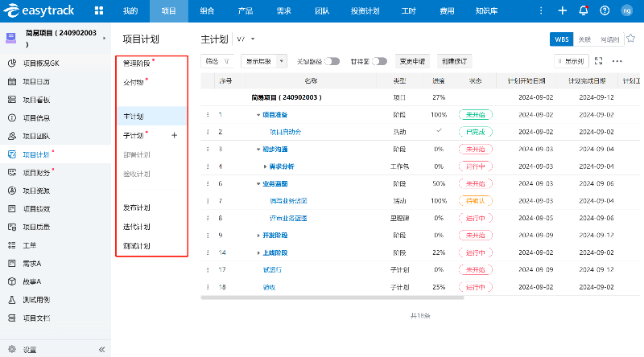This screenshot has width=644, height=357.
Task: Click the 显示列 button
Action: click(571, 61)
